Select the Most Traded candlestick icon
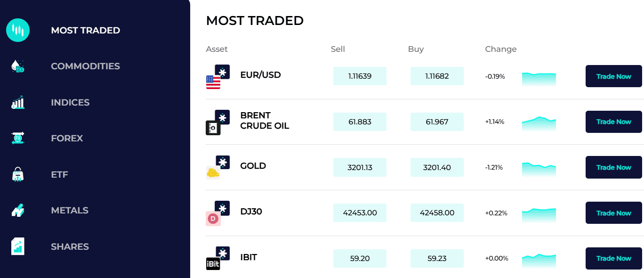Screen dimensions: 644x278 tap(17, 30)
